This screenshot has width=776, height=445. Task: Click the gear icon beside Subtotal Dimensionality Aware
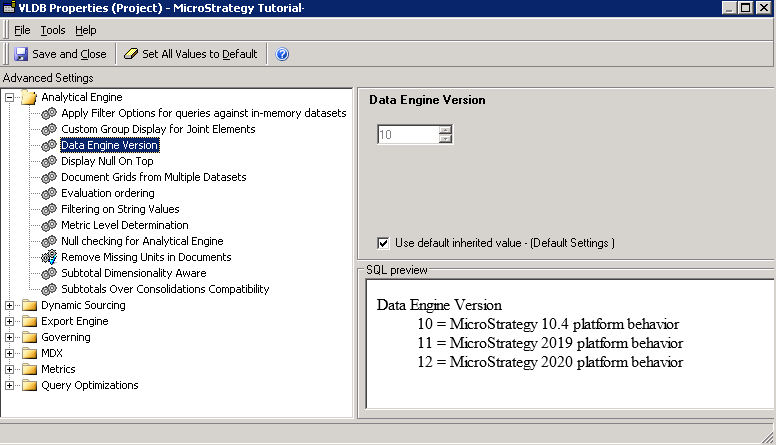49,273
